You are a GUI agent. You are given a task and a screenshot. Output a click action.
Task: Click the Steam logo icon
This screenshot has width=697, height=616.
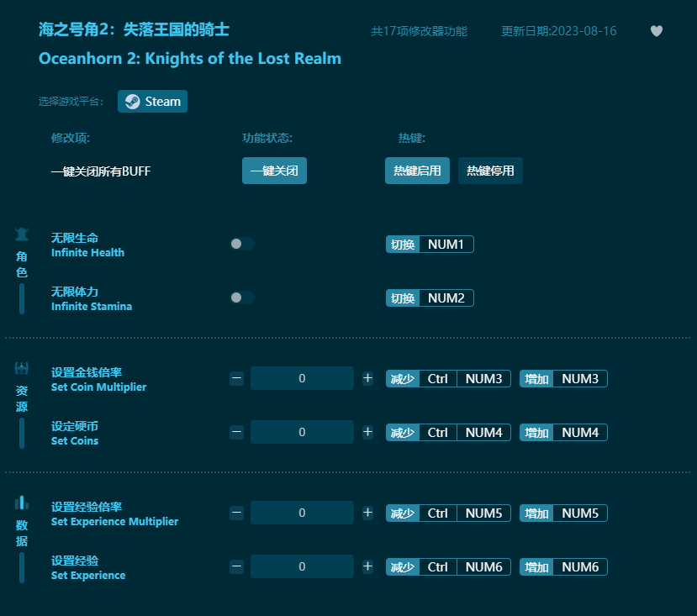pos(134,101)
